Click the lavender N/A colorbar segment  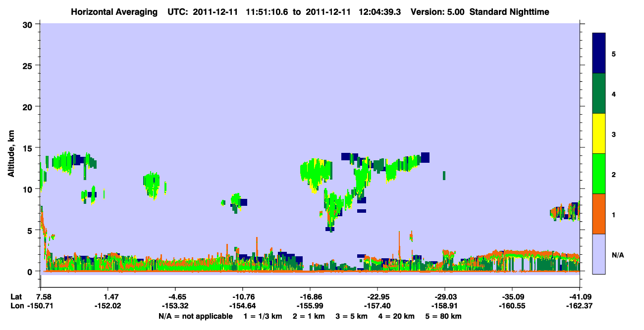click(599, 254)
